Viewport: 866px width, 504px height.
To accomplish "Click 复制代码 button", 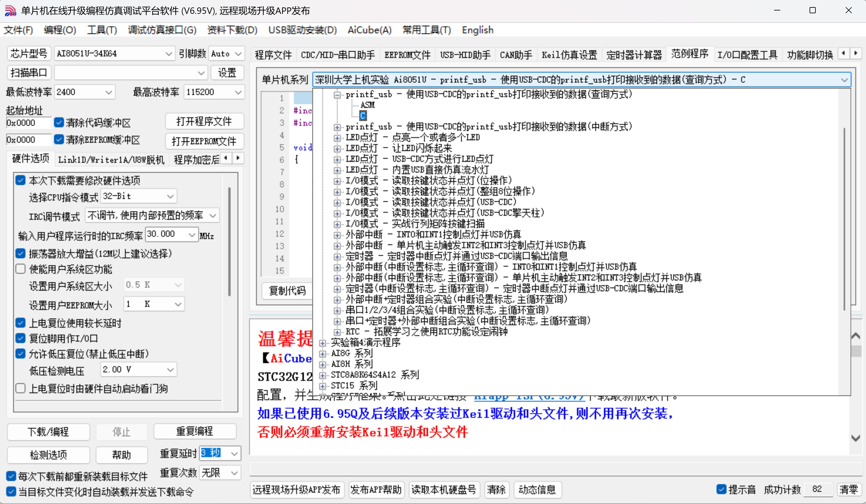I will click(287, 291).
